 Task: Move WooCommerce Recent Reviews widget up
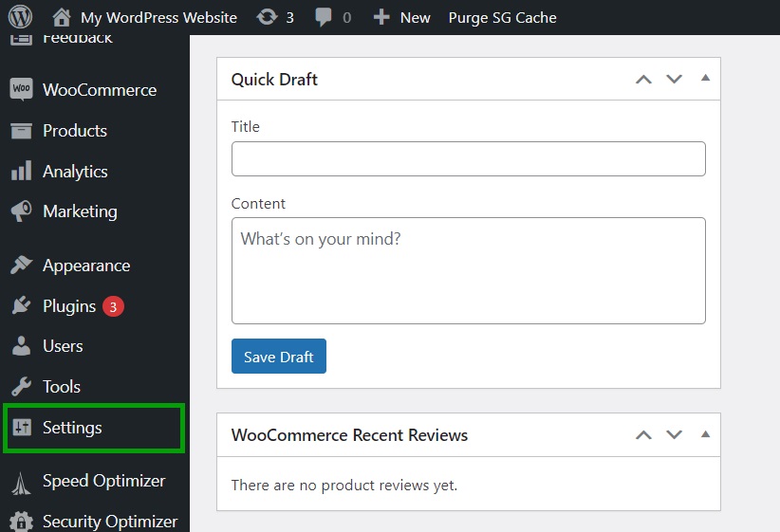(x=643, y=434)
